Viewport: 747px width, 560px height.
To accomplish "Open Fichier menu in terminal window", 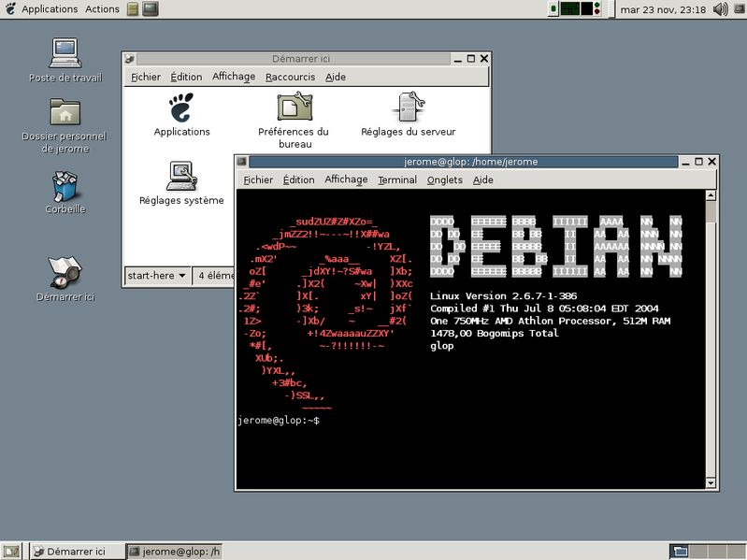I will [258, 179].
